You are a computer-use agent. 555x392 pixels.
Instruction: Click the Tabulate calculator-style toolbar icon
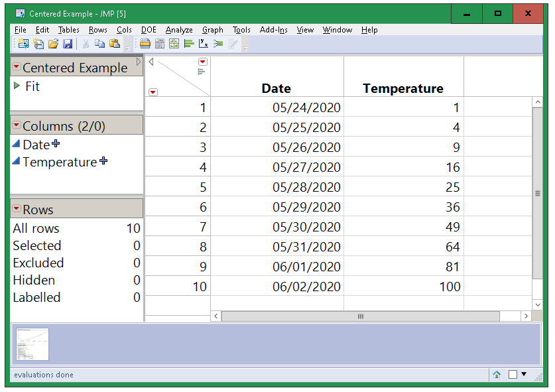pos(160,44)
